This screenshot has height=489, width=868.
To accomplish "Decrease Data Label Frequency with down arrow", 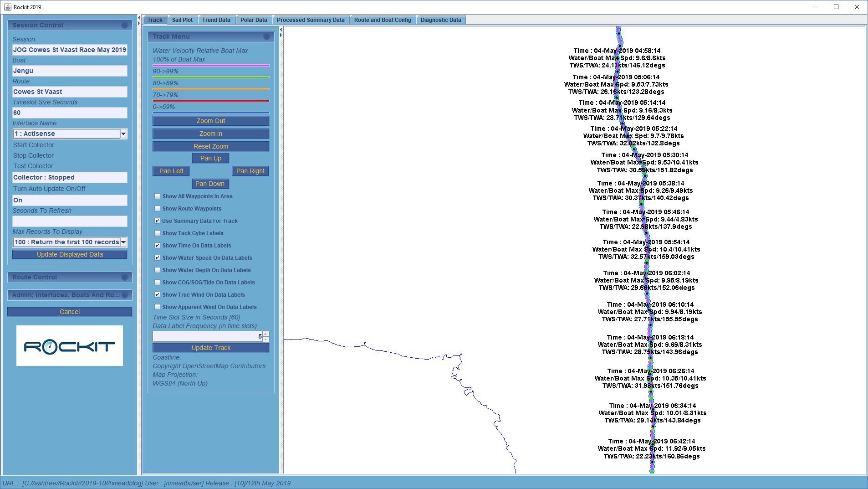I will 266,339.
